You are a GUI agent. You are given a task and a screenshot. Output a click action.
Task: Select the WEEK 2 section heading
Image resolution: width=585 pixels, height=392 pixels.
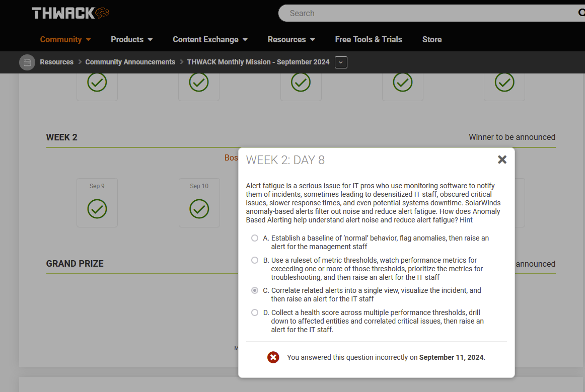[61, 137]
